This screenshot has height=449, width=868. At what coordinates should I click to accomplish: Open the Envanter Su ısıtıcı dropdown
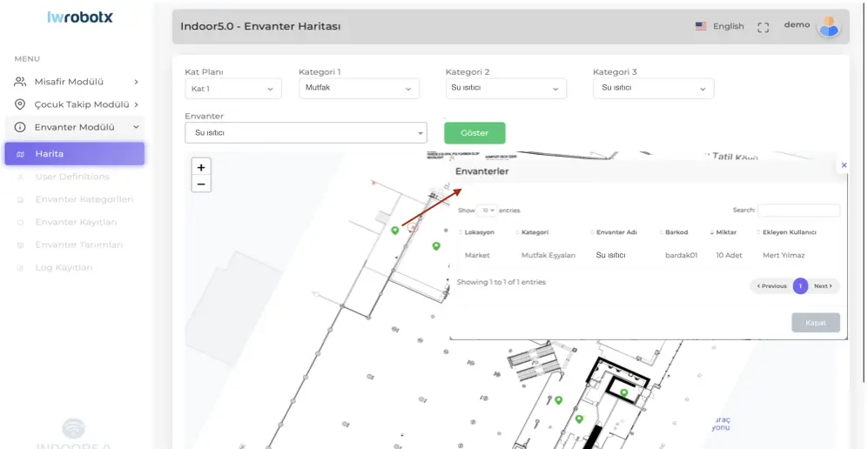click(x=306, y=133)
